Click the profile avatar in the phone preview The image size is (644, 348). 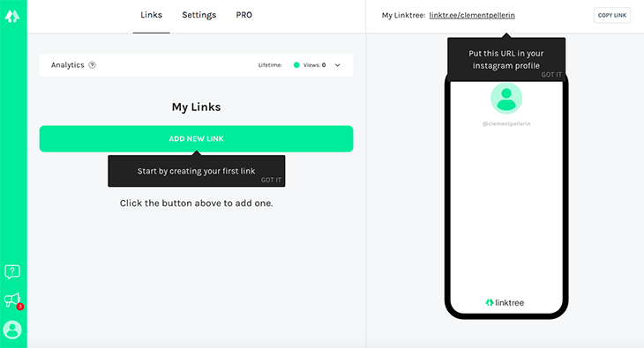(x=506, y=99)
